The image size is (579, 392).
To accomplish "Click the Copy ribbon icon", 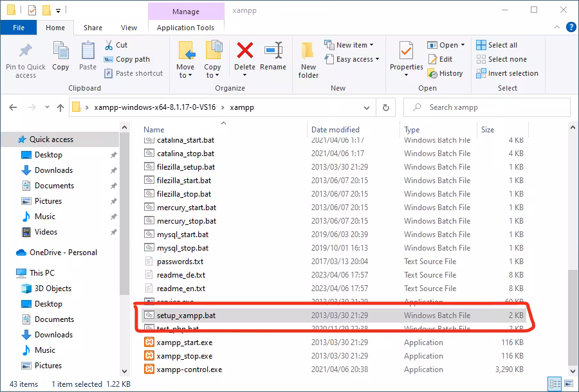I will (60, 50).
